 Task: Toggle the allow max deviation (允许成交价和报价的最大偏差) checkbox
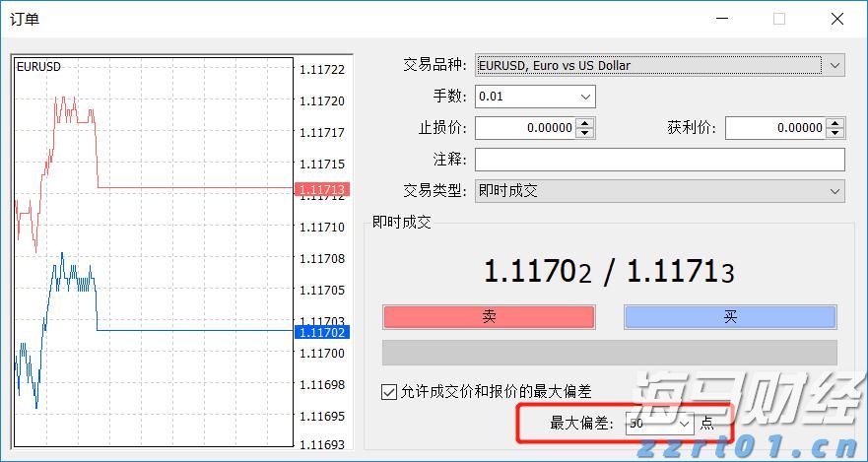tap(388, 392)
